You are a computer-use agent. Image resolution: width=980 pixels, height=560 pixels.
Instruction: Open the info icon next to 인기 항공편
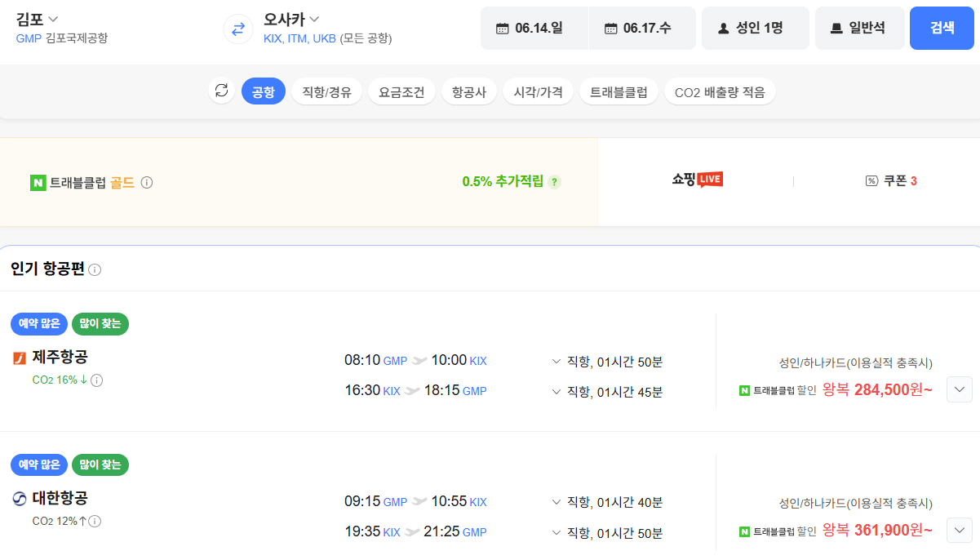(x=95, y=268)
